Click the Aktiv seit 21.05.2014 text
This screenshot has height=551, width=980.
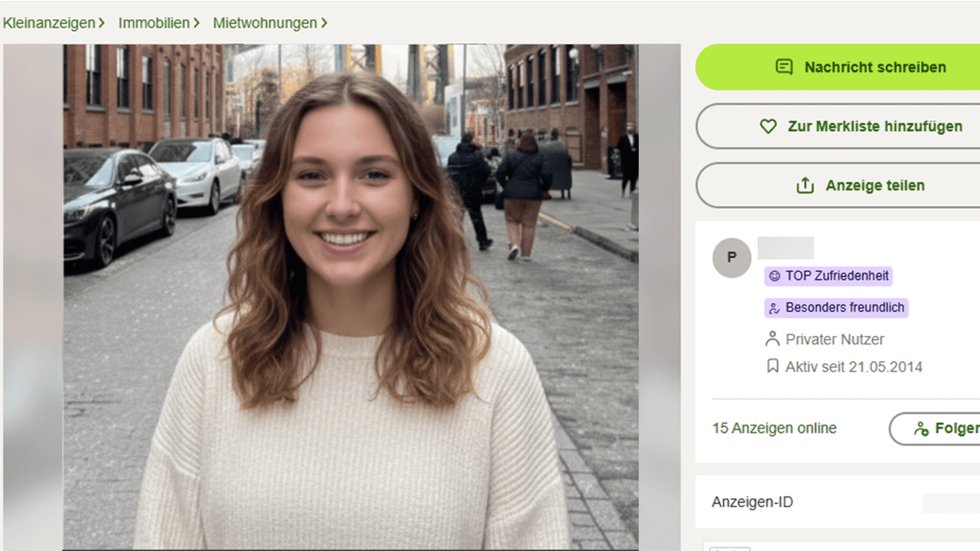pyautogui.click(x=854, y=367)
